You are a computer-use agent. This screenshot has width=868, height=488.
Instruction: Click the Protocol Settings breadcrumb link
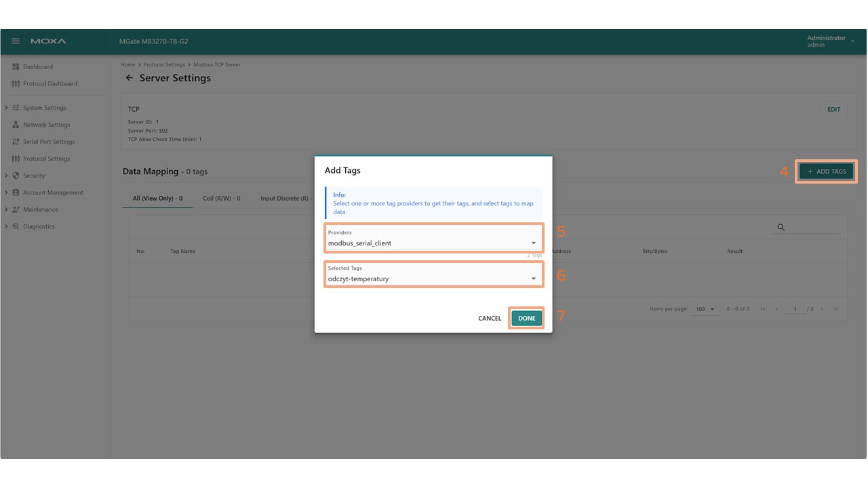(164, 65)
